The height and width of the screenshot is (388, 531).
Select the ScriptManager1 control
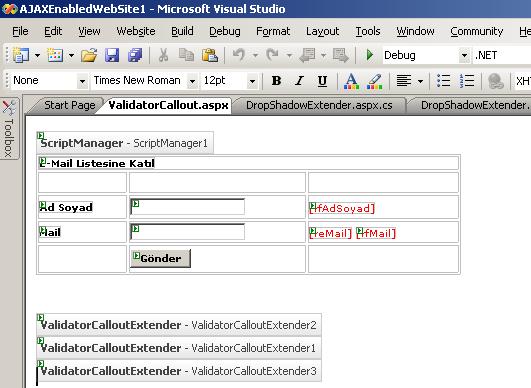(x=125, y=143)
